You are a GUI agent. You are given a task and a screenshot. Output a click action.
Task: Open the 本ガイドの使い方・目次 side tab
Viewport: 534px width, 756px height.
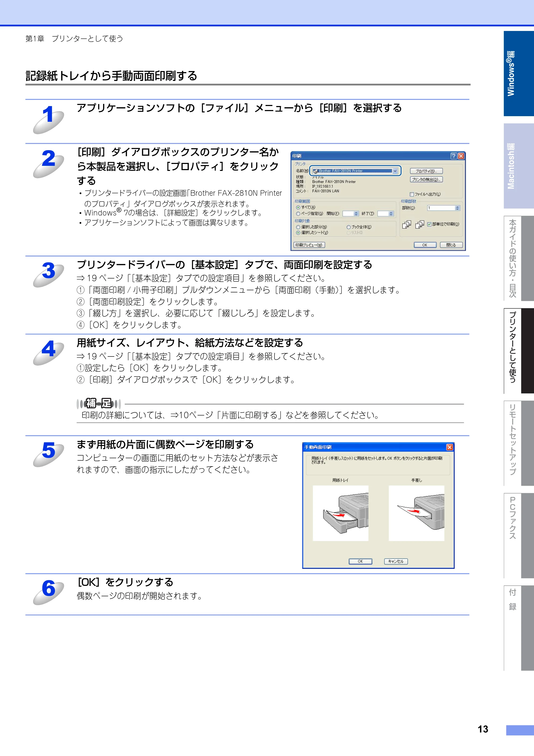[519, 258]
